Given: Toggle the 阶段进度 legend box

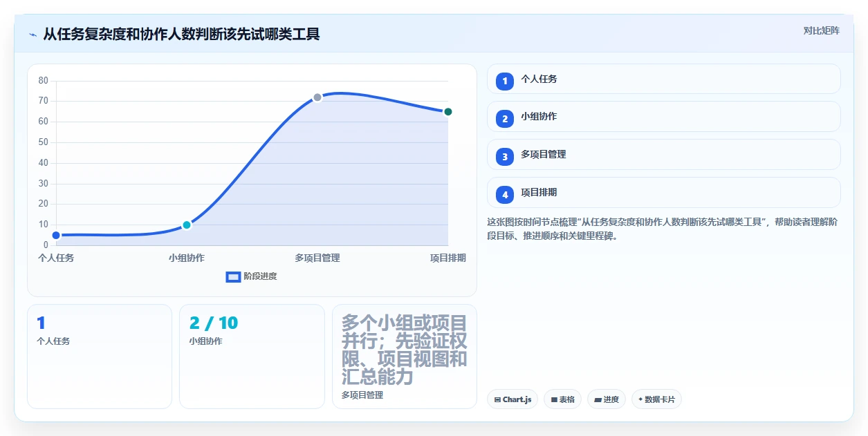Looking at the screenshot, I should tap(233, 276).
